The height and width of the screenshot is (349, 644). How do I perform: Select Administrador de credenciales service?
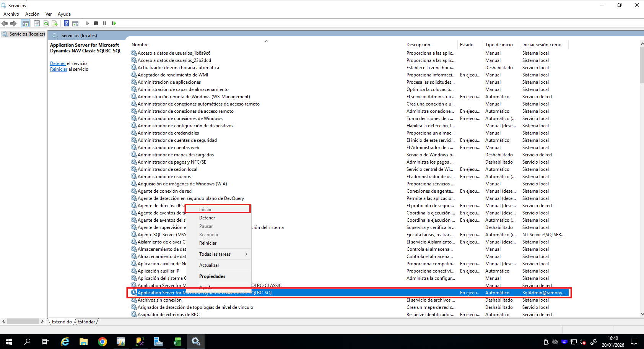[x=168, y=133]
